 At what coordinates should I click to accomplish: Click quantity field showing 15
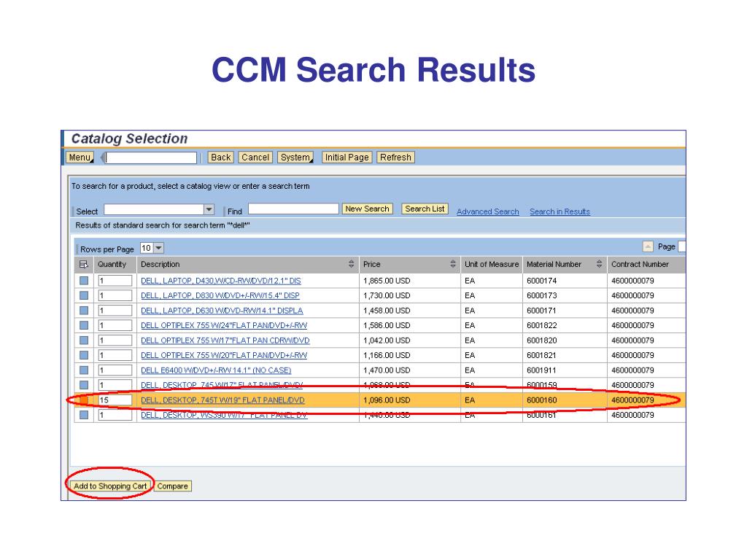coord(115,400)
